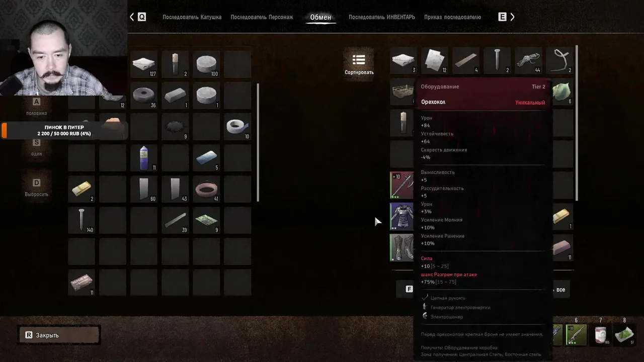
Task: Pick the repair kit box stack of 11
Action: pyautogui.click(x=82, y=282)
